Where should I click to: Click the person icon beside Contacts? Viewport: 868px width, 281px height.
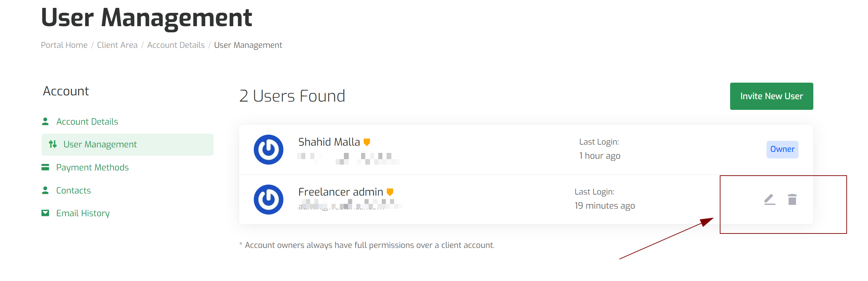pyautogui.click(x=45, y=190)
